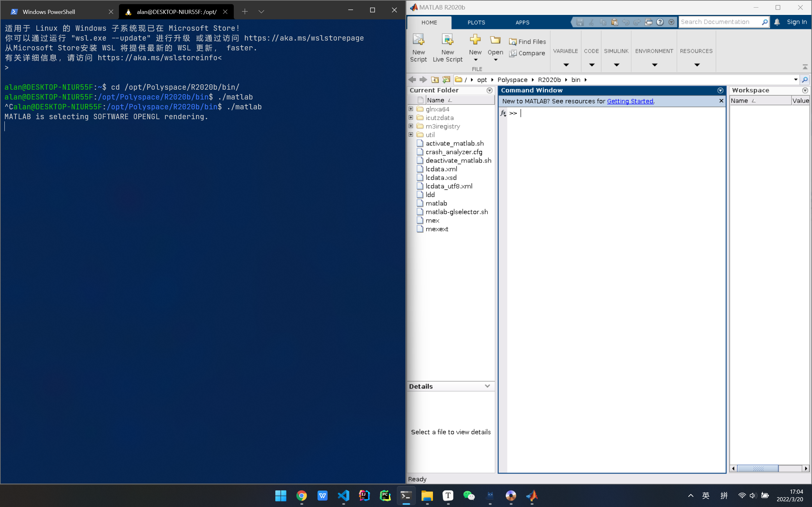Select activate_matlab.sh in Current Folder
812x507 pixels.
click(453, 143)
